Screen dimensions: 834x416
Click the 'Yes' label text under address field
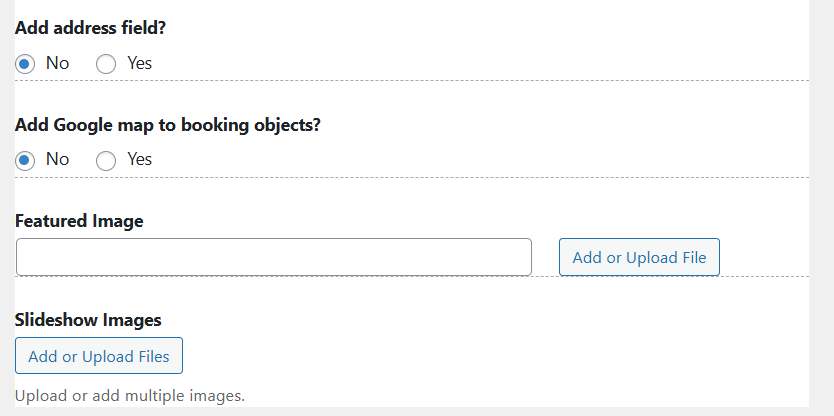140,63
